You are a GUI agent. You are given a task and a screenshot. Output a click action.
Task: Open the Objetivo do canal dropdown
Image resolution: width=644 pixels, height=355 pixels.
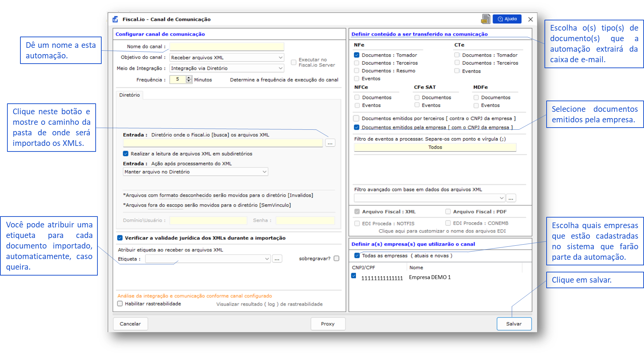227,57
